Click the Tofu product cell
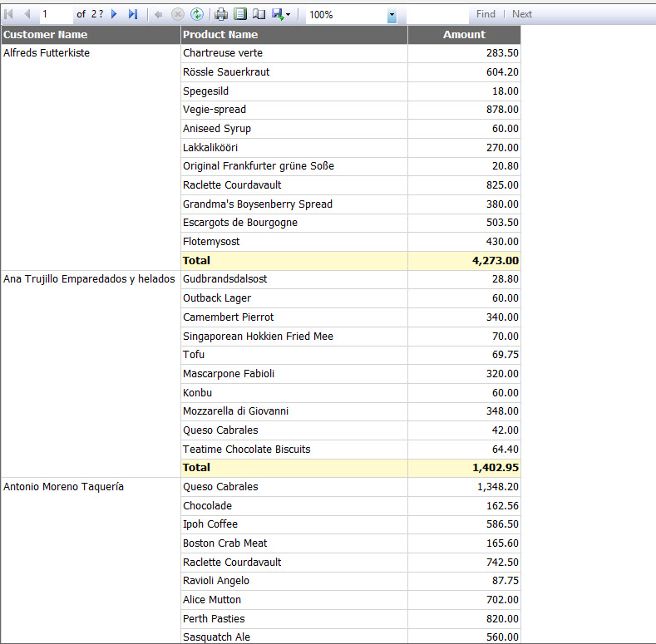This screenshot has width=656, height=644. [294, 355]
